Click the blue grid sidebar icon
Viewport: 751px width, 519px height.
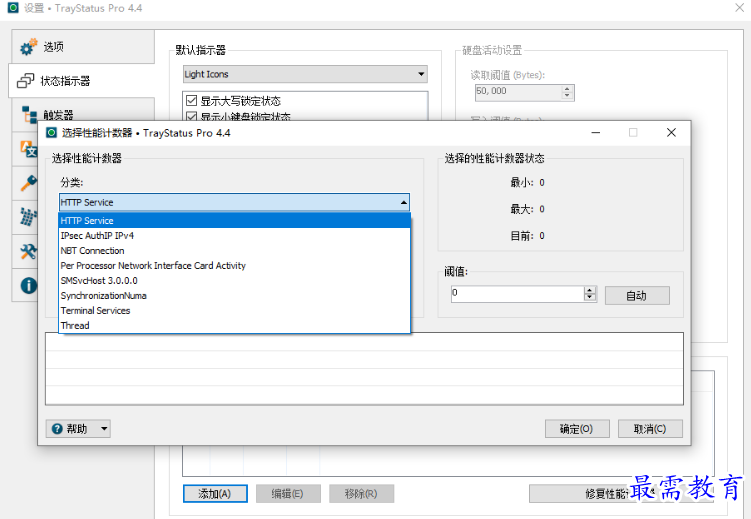pyautogui.click(x=28, y=217)
